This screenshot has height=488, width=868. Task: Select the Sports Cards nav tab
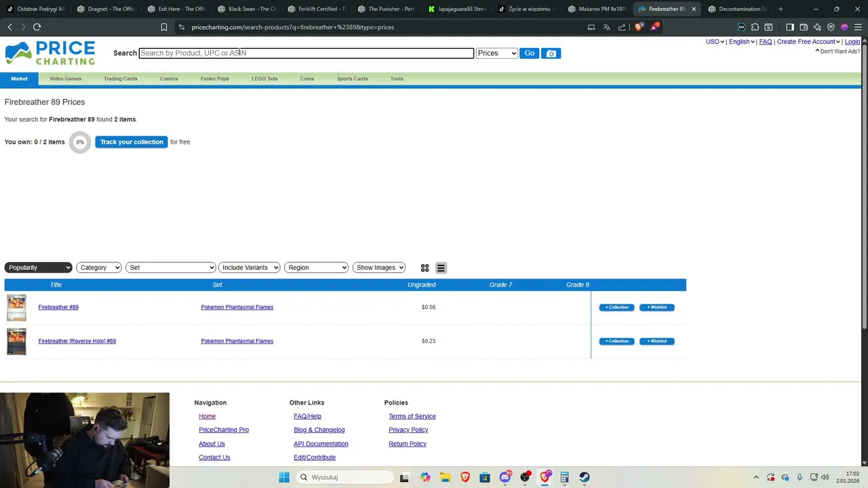coord(353,79)
